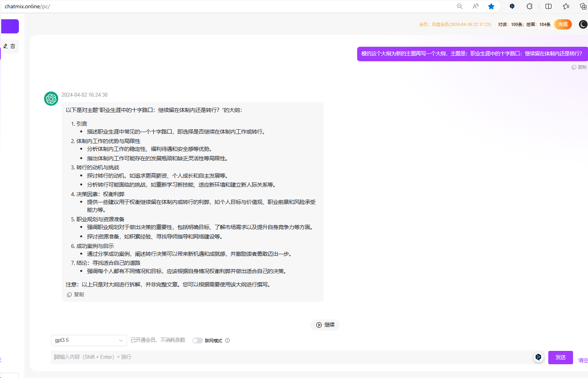
Task: Open the gpt3.5 model dropdown
Action: (88, 340)
